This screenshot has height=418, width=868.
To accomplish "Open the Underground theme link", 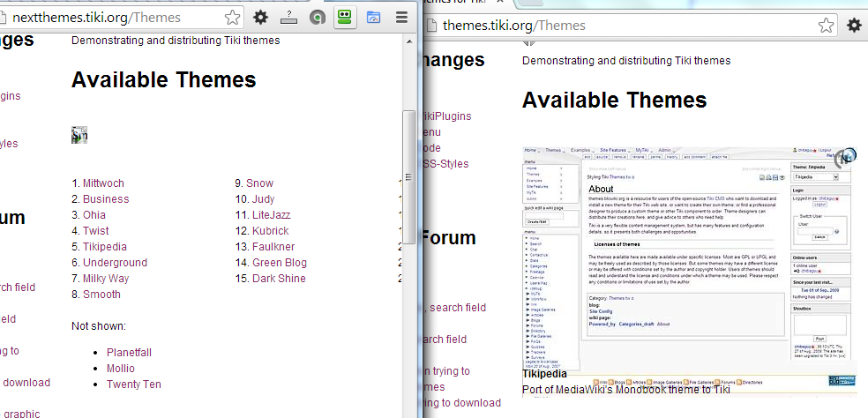I will [116, 263].
